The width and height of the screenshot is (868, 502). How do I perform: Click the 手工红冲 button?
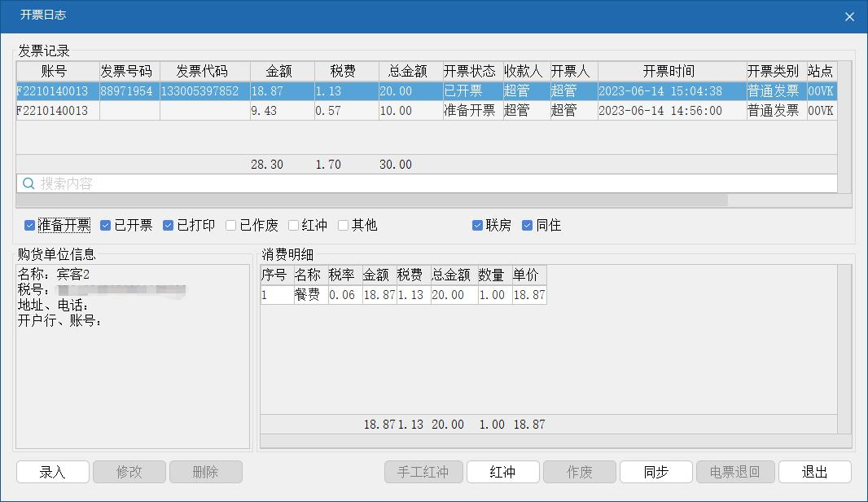[x=423, y=472]
